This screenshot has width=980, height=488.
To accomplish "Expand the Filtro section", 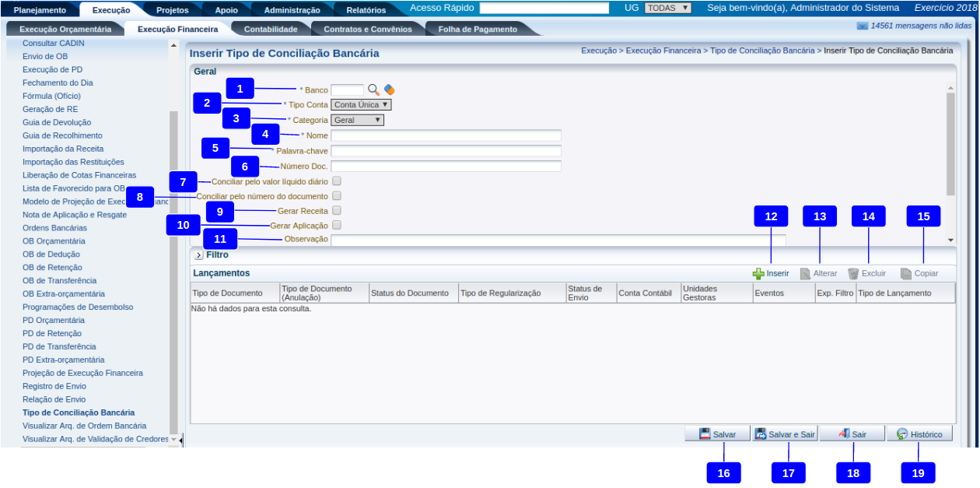I will click(x=198, y=255).
